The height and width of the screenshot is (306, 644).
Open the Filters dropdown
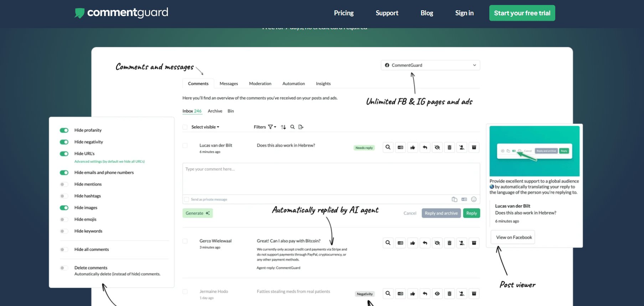(x=265, y=127)
